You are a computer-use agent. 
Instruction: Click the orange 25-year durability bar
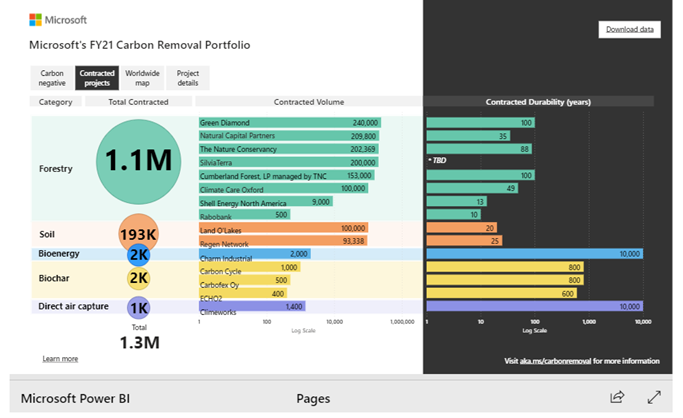click(464, 241)
